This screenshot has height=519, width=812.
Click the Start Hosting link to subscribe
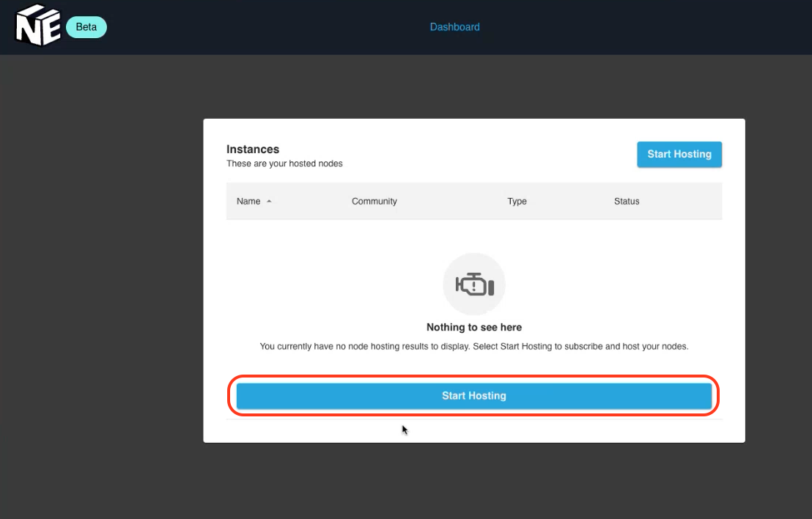[x=473, y=396]
